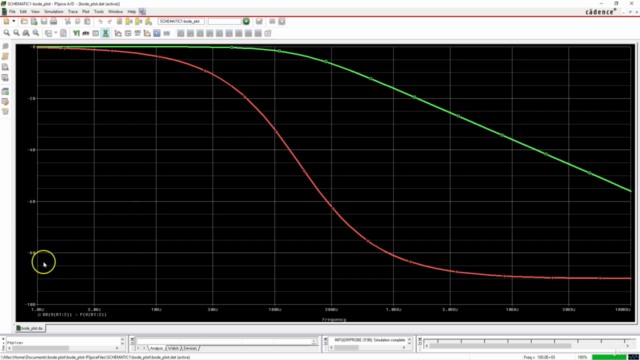Open the Edit menu
The height and width of the screenshot is (360, 640).
[x=23, y=12]
